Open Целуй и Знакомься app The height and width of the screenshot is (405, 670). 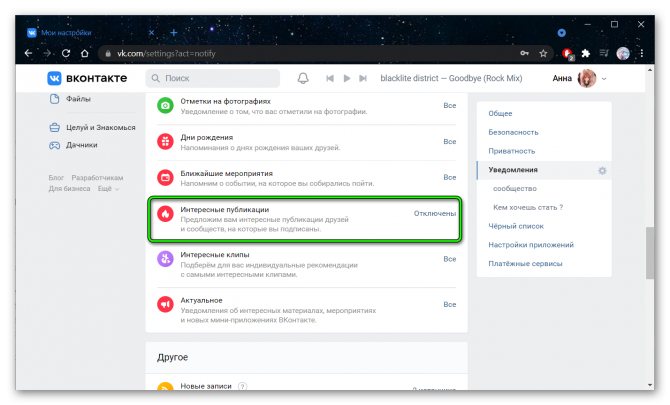click(x=93, y=127)
